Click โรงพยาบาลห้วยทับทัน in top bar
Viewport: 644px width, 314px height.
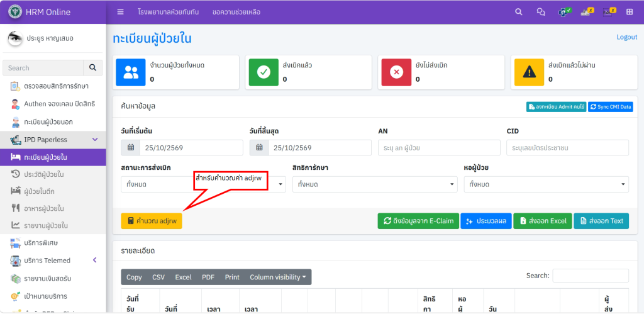click(x=169, y=12)
